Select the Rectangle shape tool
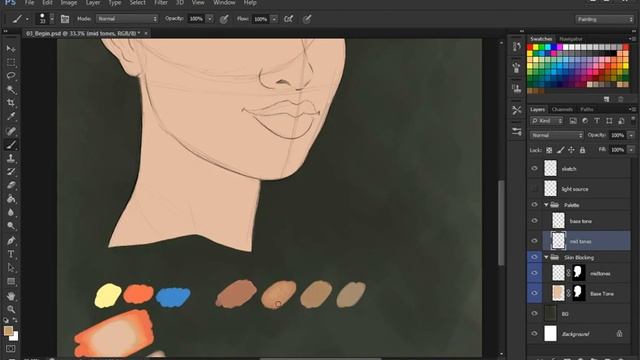640x360 pixels. coord(11,281)
